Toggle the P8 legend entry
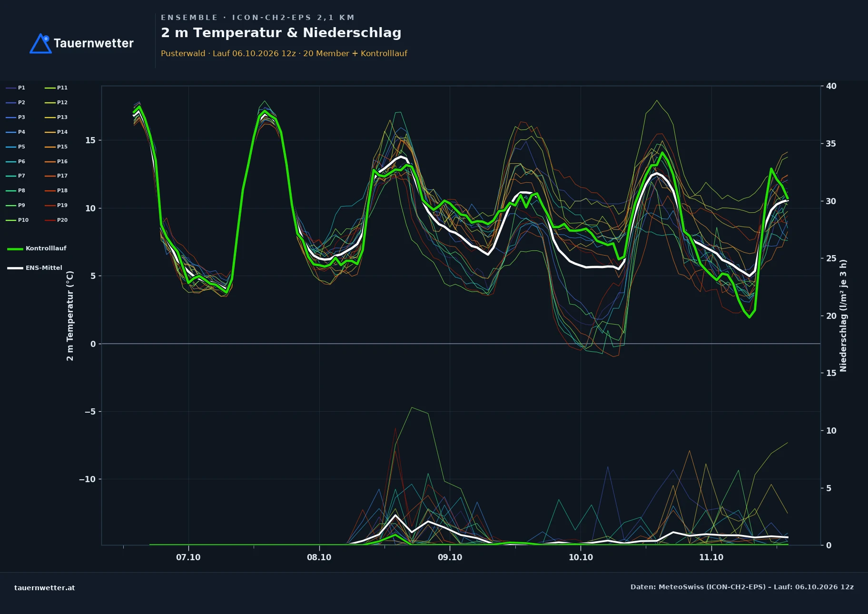Image resolution: width=868 pixels, height=614 pixels. (16, 190)
